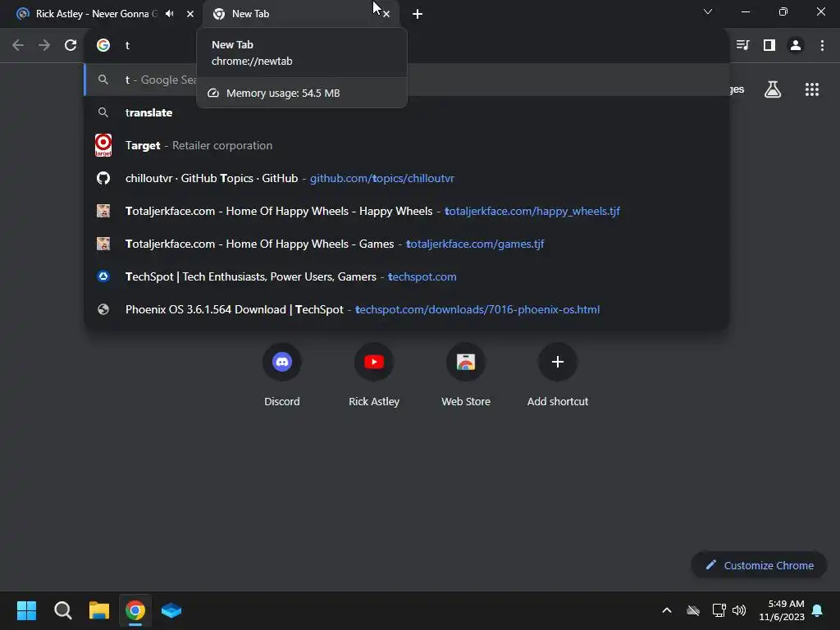Open Totaljerkface Games suggestion
The width and height of the screenshot is (840, 630).
[407, 244]
